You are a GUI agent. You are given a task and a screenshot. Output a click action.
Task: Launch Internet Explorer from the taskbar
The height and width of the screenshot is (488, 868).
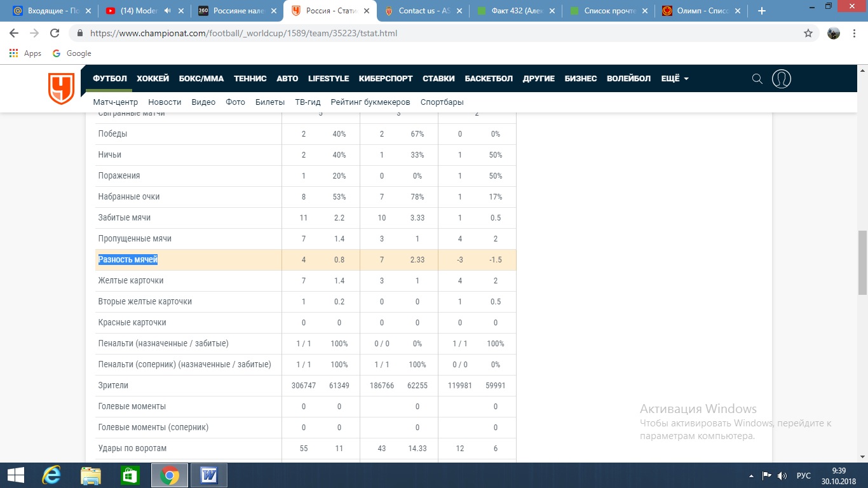click(51, 475)
